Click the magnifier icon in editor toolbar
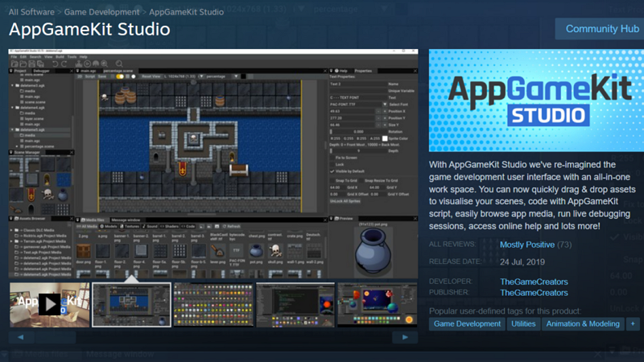The width and height of the screenshot is (644, 362). 119,64
